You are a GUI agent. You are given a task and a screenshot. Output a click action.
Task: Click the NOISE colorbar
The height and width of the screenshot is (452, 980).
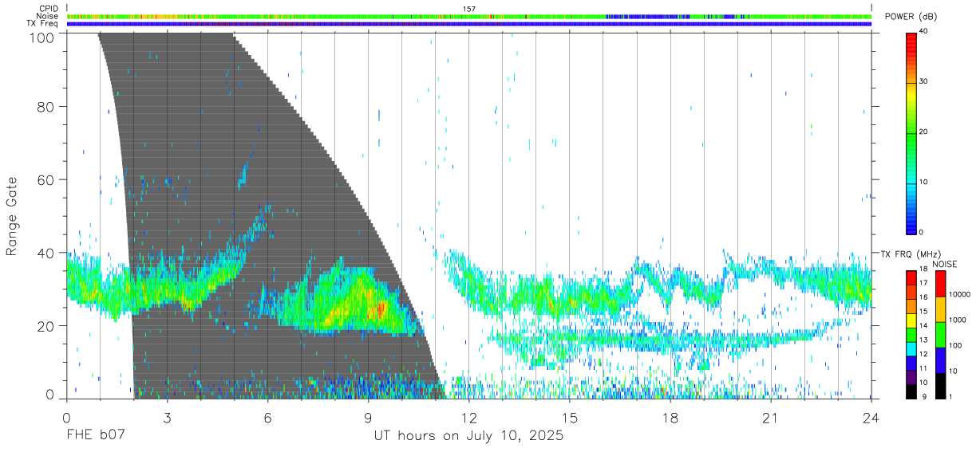click(x=940, y=335)
